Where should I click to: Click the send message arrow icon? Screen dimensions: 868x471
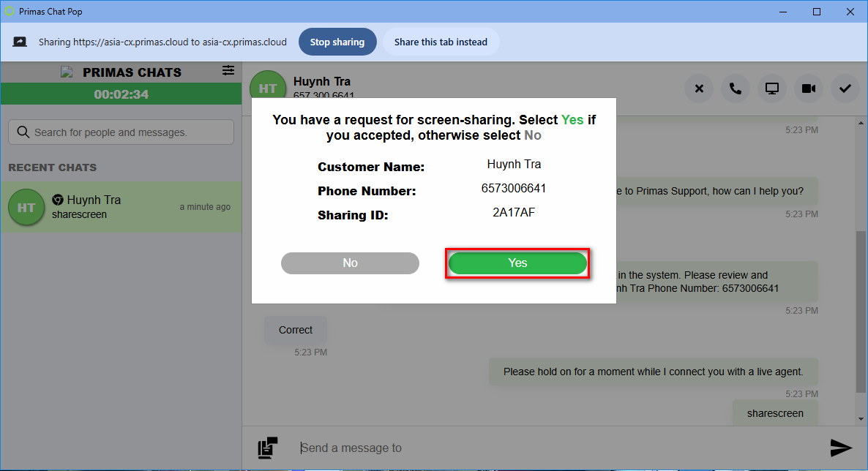click(x=841, y=448)
